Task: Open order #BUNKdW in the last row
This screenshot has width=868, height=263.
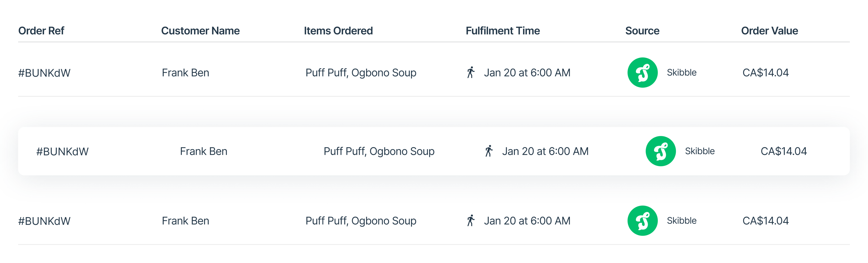Action: point(44,221)
